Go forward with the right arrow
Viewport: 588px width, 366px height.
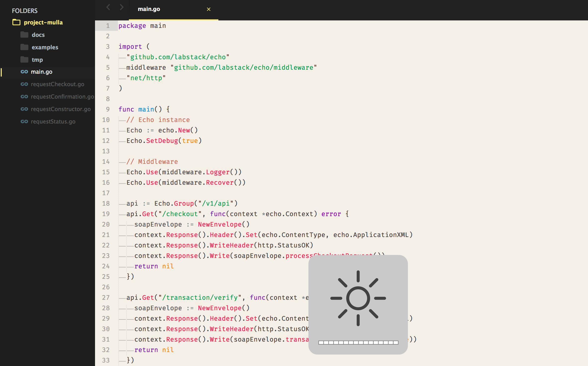[x=122, y=7]
